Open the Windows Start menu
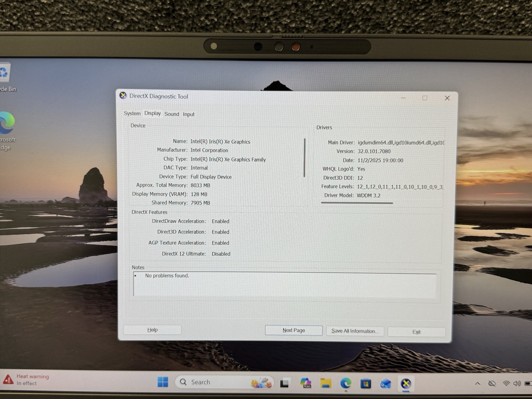 163,382
